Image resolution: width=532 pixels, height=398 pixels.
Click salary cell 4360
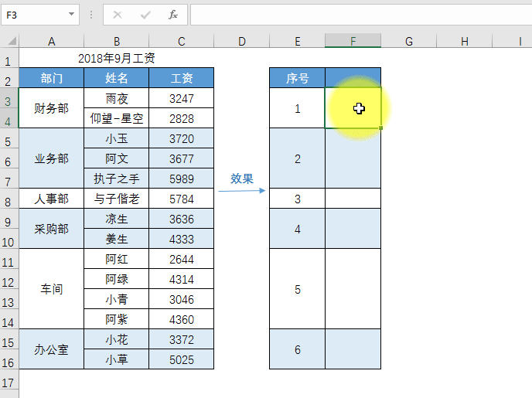pyautogui.click(x=182, y=319)
